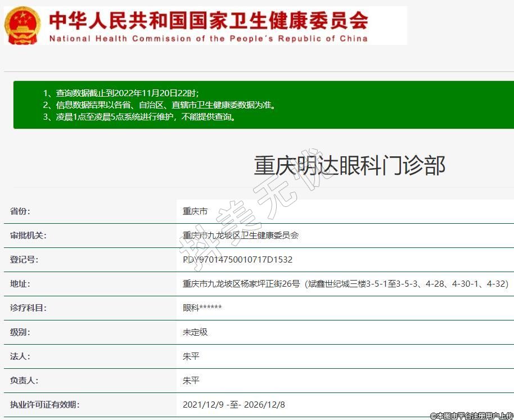This screenshot has height=420, width=514.
Task: Select the value 重庆市九龙坡区卫生健康委员会
Action: point(241,236)
